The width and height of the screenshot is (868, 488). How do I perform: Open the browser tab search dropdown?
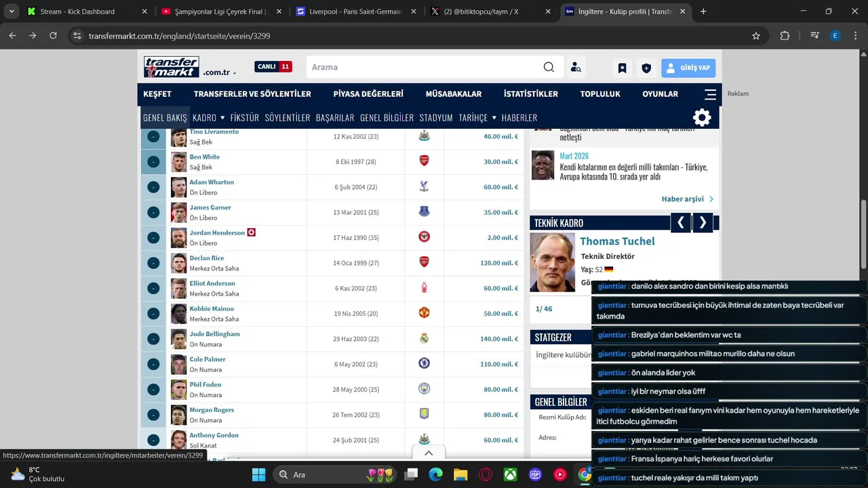(12, 12)
